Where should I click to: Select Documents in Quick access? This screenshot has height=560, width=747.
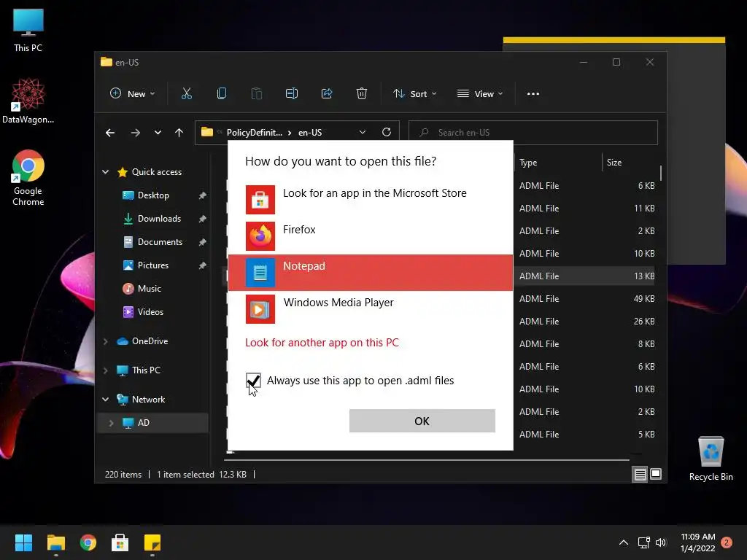click(x=160, y=242)
